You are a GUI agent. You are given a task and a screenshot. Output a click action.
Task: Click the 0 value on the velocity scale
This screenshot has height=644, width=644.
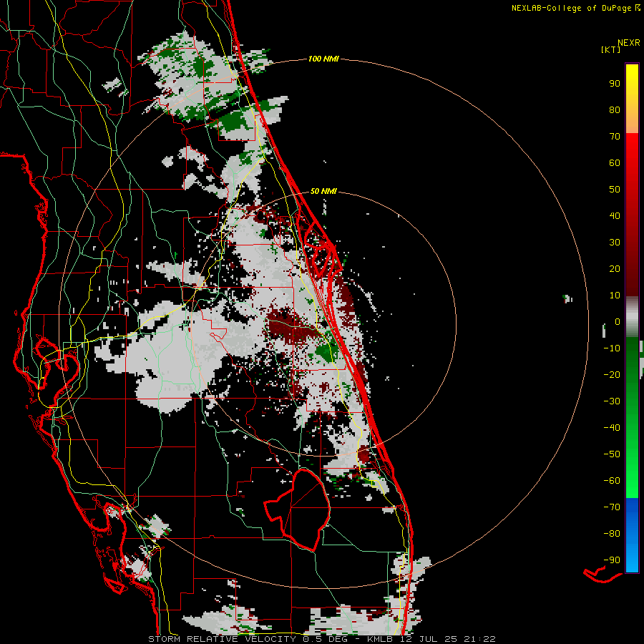(618, 321)
